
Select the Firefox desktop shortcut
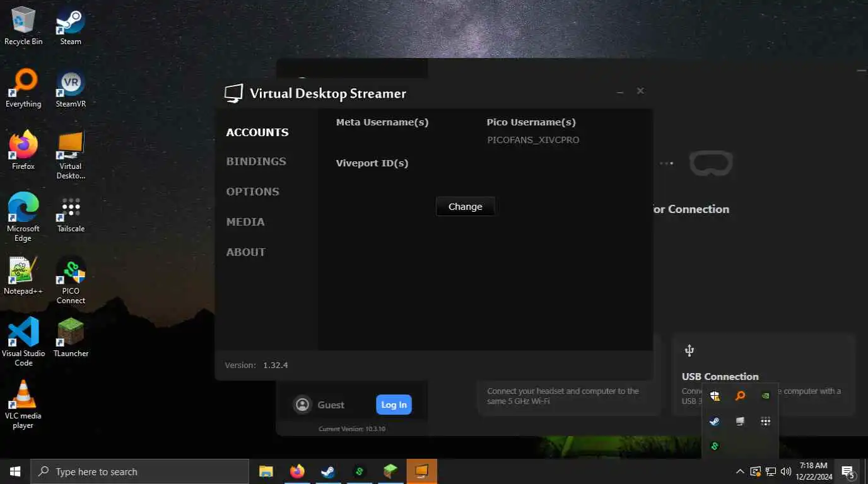tap(23, 151)
